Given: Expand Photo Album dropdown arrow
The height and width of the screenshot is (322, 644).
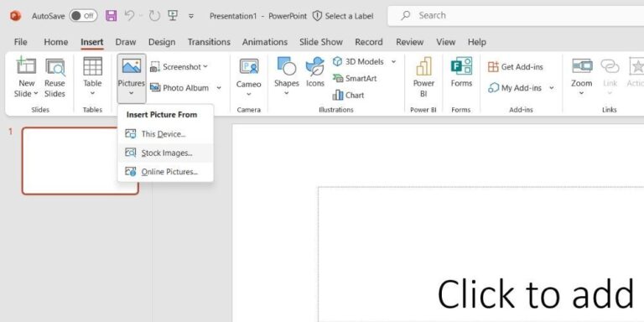Looking at the screenshot, I should pos(219,87).
